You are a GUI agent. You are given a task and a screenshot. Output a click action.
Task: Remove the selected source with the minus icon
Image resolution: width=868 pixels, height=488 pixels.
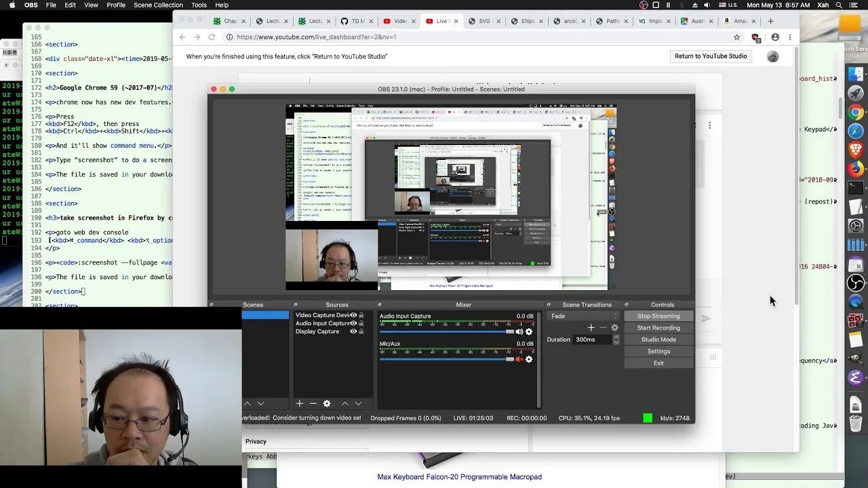click(313, 403)
